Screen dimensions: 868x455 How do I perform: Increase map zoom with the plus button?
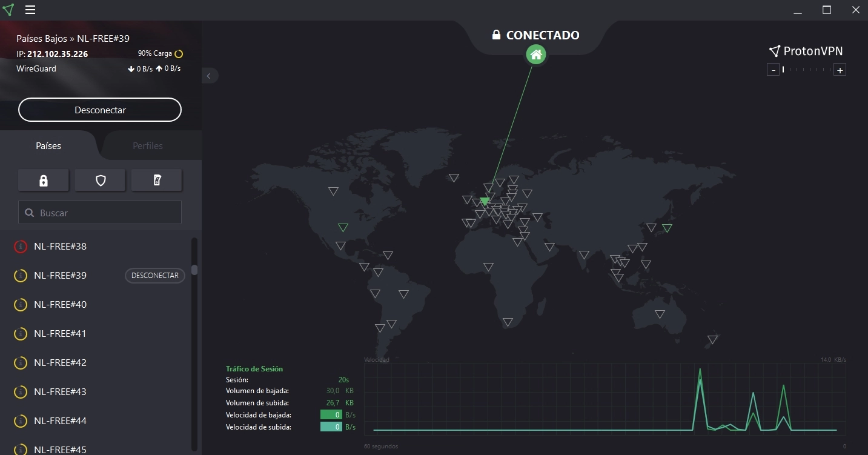tap(840, 69)
